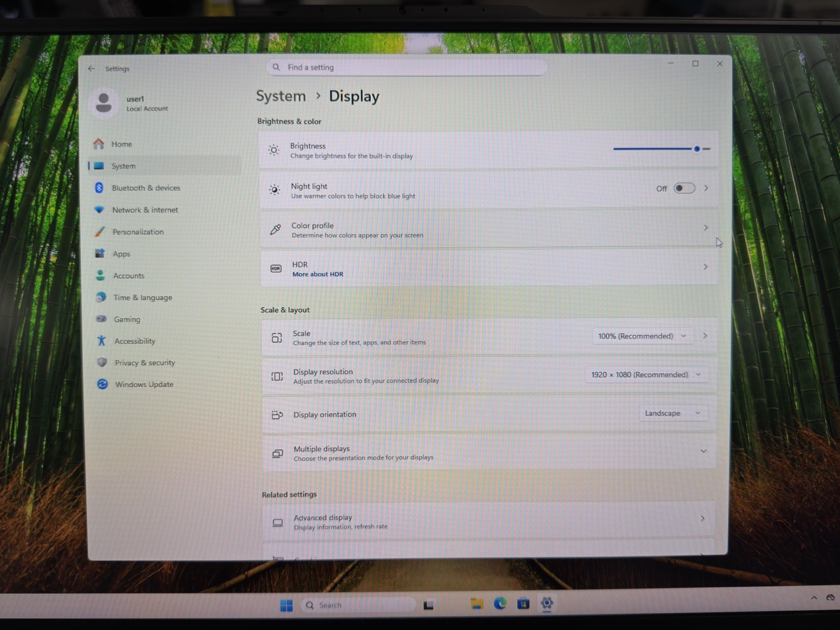Click the Settings gear on taskbar
840x630 pixels.
[x=547, y=603]
